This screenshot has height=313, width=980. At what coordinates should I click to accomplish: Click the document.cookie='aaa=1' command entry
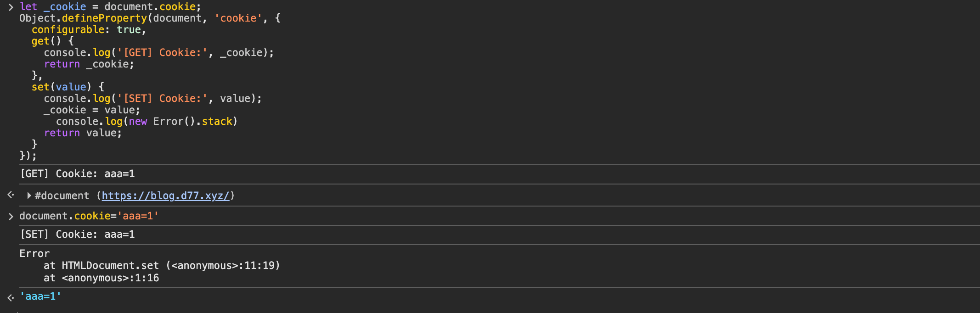89,216
